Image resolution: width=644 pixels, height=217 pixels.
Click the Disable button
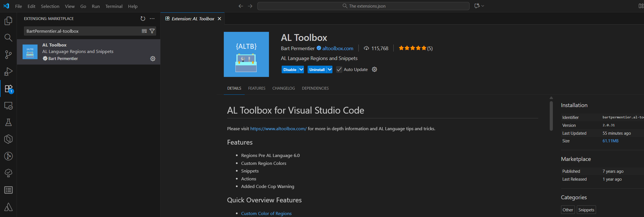click(x=290, y=70)
